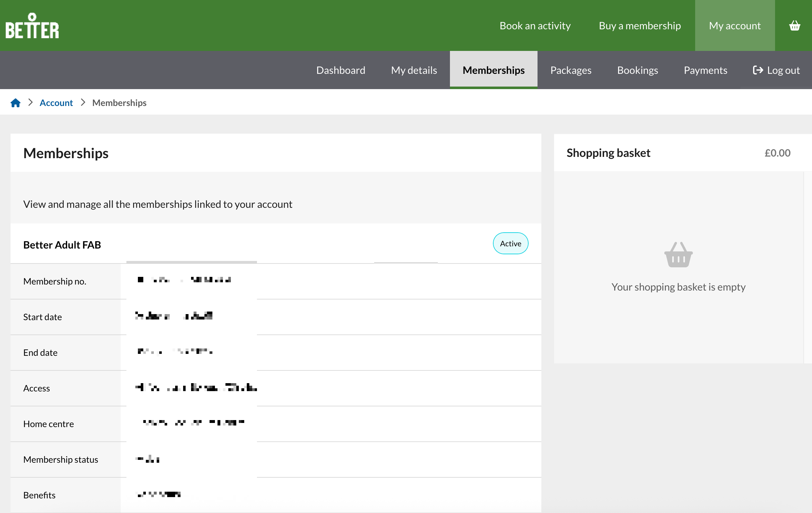
Task: Click the Active status badge
Action: [x=510, y=243]
